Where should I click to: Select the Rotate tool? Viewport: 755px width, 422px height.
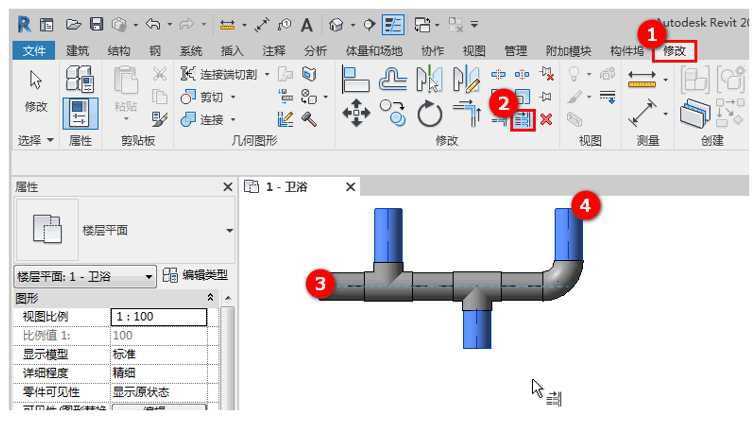(x=429, y=115)
